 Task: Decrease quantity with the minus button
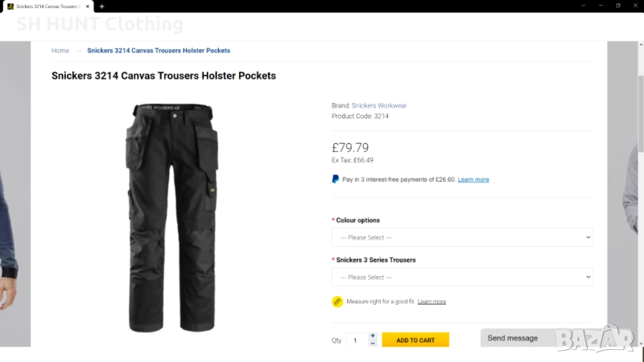pyautogui.click(x=373, y=343)
